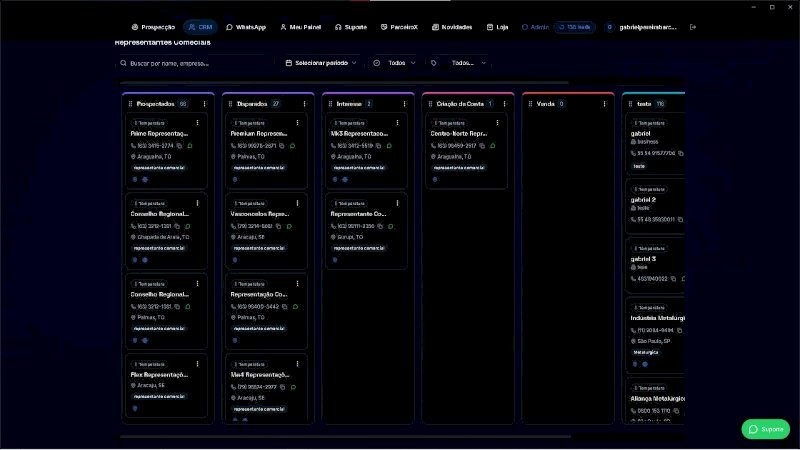Open Prospectados column options menu
The height and width of the screenshot is (450, 800).
(205, 104)
